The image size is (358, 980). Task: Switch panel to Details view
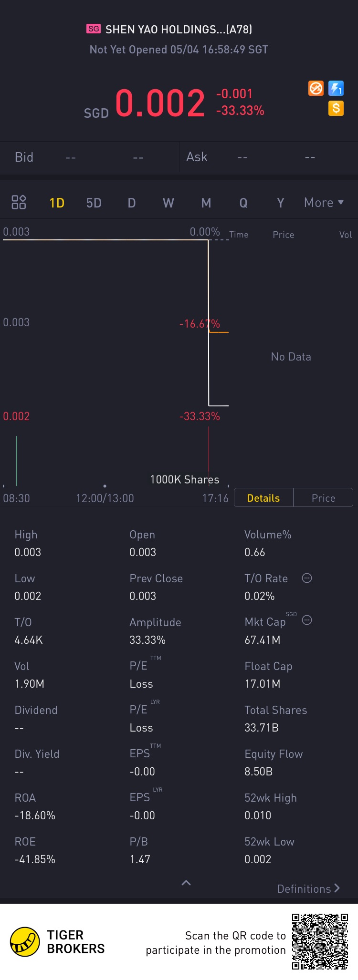click(263, 498)
